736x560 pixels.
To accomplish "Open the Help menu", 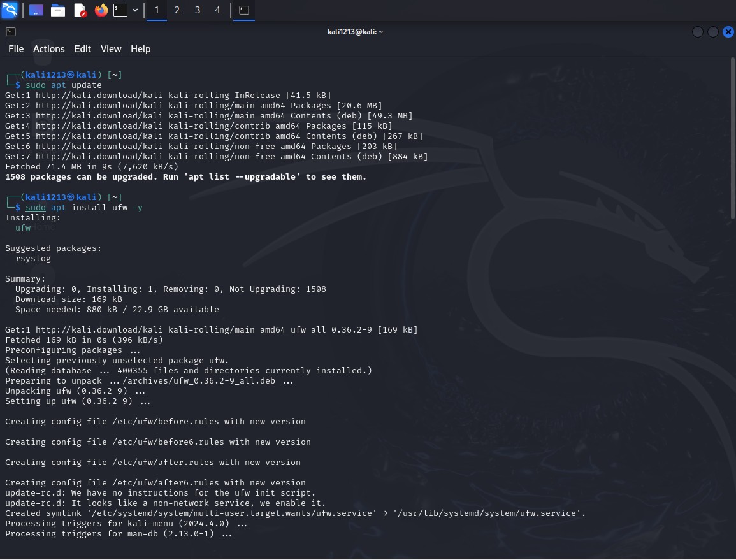I will (x=140, y=49).
